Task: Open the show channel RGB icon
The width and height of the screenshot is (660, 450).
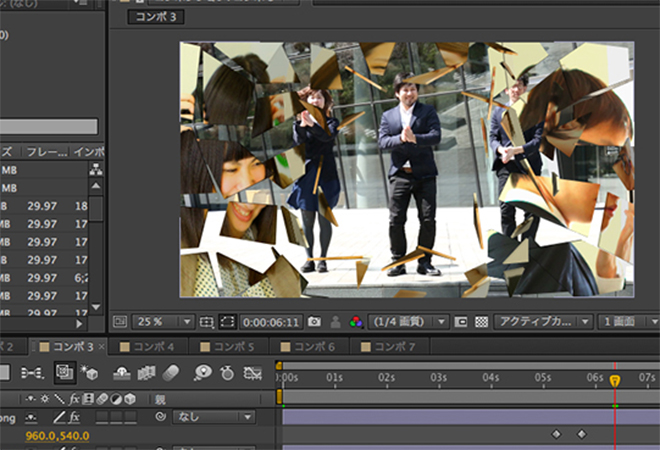Action: pyautogui.click(x=354, y=322)
